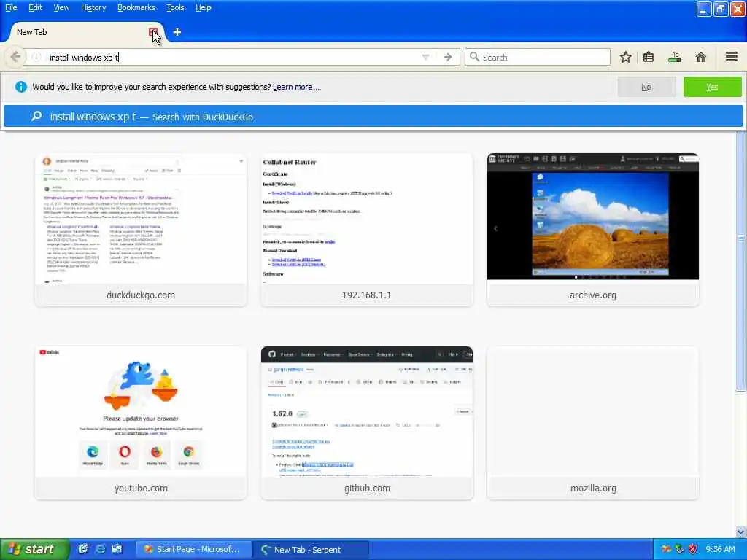The image size is (747, 560).
Task: Click the network system tray icon
Action: click(679, 550)
